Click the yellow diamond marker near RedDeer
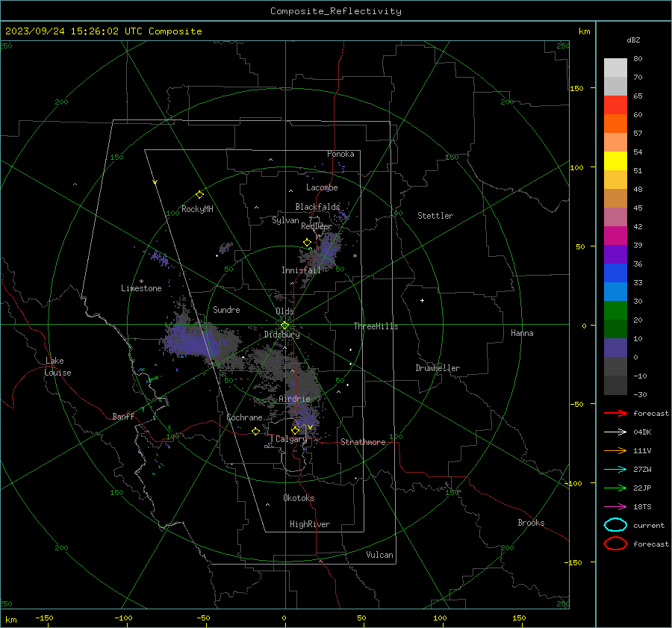672x628 pixels. point(308,243)
